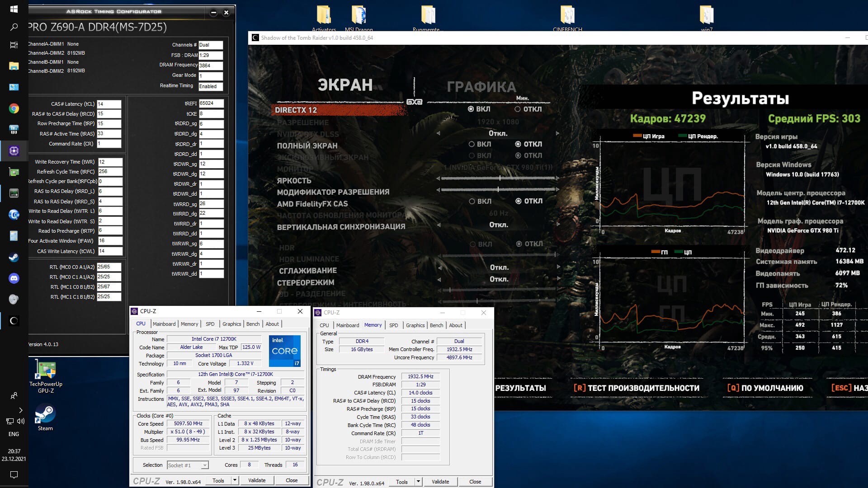Click the Windows Start button

14,9
